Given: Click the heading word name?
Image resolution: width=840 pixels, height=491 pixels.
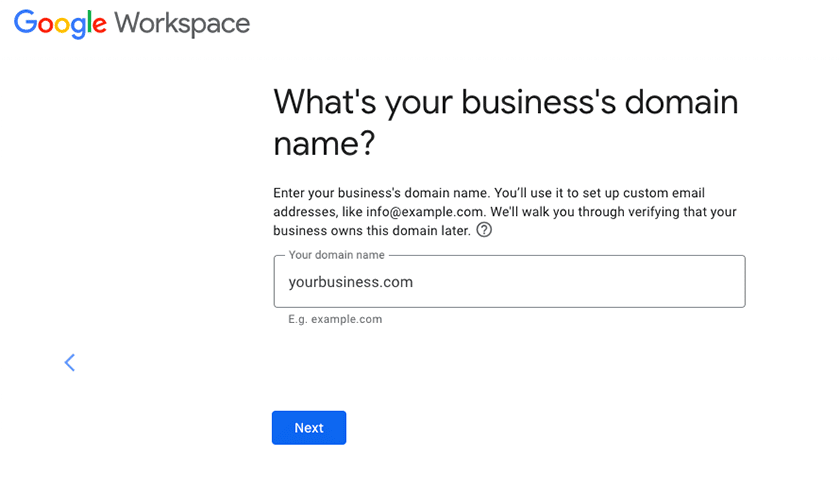Looking at the screenshot, I should tap(324, 144).
